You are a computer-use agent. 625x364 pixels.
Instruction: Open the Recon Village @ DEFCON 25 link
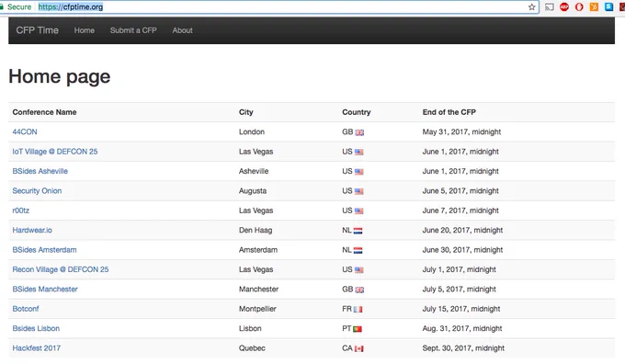pos(61,269)
